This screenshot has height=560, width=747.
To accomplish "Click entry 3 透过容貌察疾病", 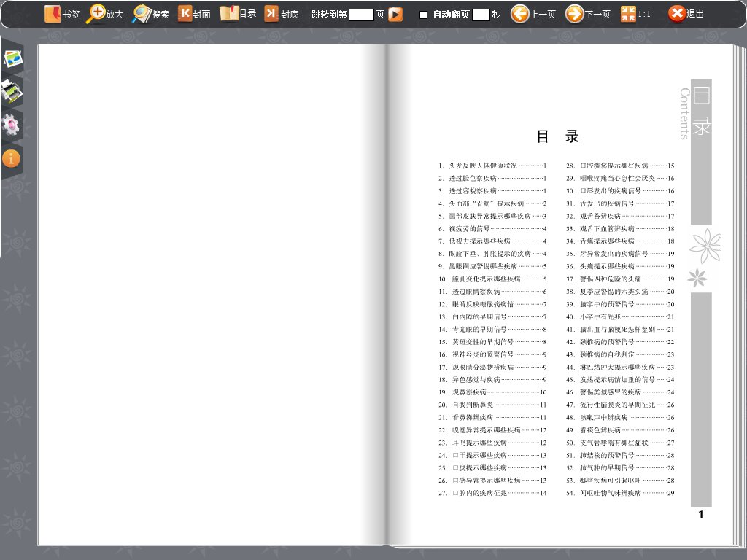I will tap(492, 191).
